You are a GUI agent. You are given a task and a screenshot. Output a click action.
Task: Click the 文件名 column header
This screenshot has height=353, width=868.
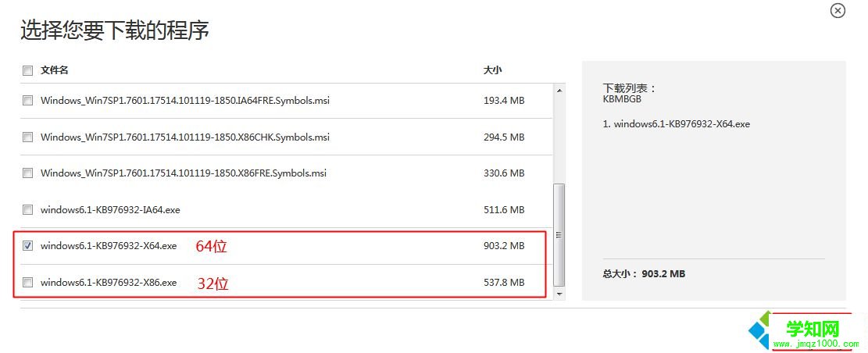pos(55,70)
